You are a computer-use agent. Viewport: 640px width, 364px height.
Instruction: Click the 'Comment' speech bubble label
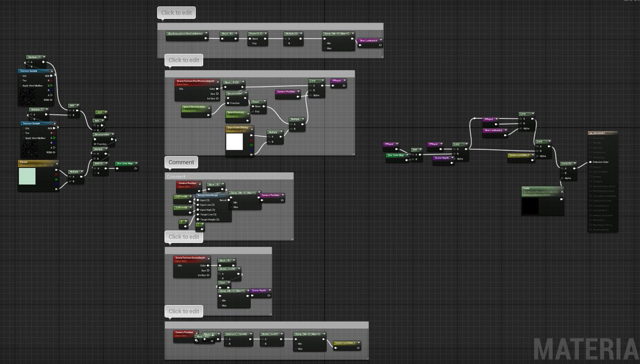[181, 162]
